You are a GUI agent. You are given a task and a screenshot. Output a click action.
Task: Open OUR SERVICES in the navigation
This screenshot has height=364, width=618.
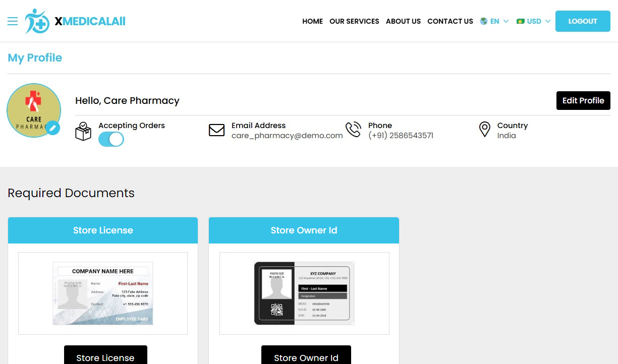(354, 21)
